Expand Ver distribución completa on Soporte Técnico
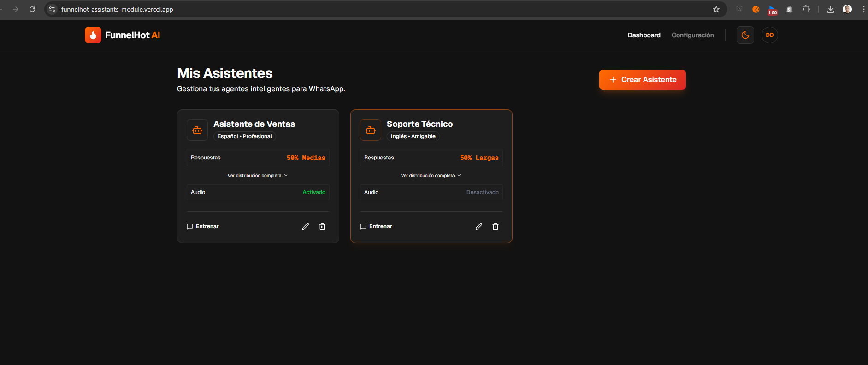The width and height of the screenshot is (868, 365). (x=431, y=176)
